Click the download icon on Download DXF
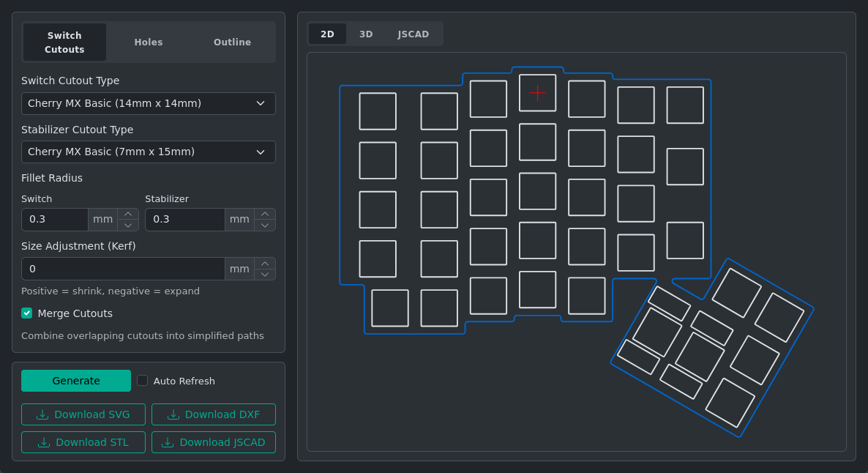868x473 pixels. coord(173,414)
